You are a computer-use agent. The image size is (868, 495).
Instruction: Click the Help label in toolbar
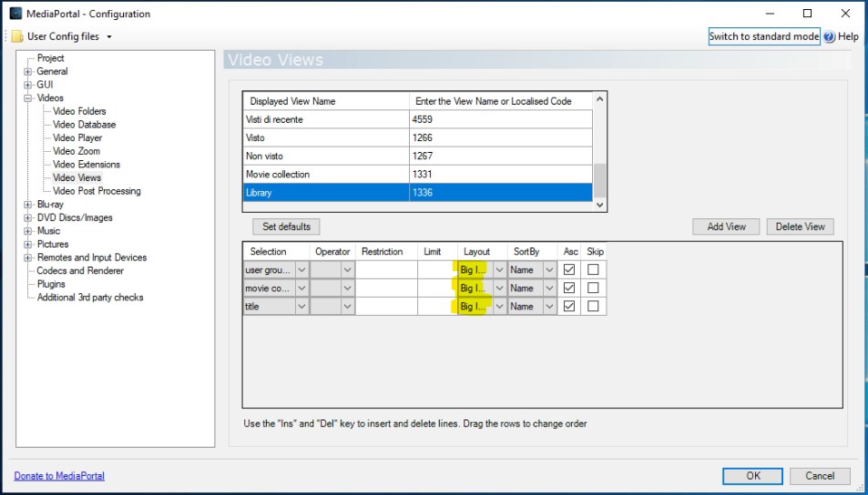pyautogui.click(x=848, y=37)
